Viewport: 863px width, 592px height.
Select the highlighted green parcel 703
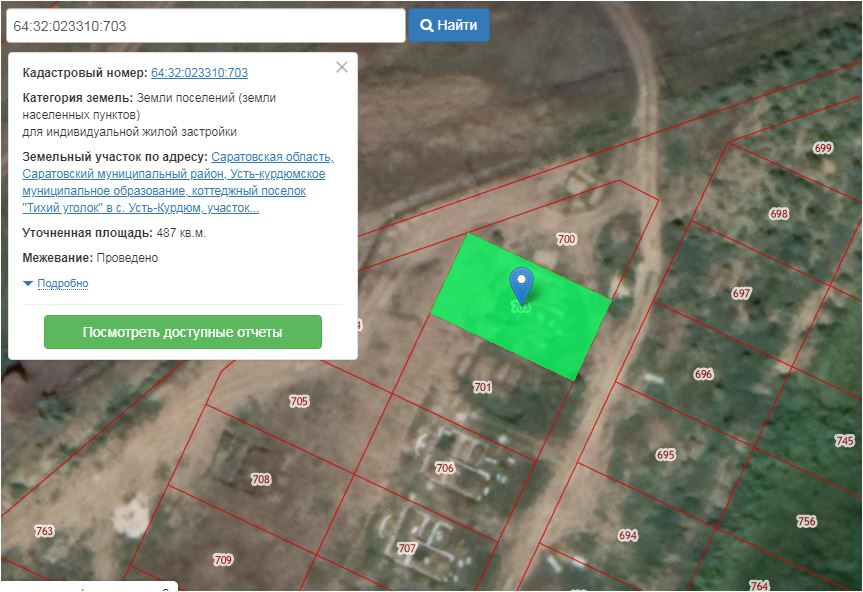pyautogui.click(x=560, y=320)
